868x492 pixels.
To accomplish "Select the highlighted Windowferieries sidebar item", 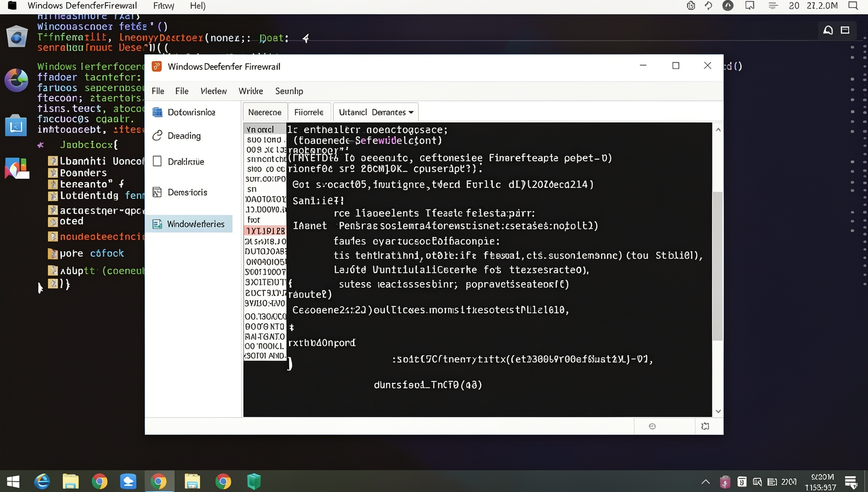I will [189, 224].
